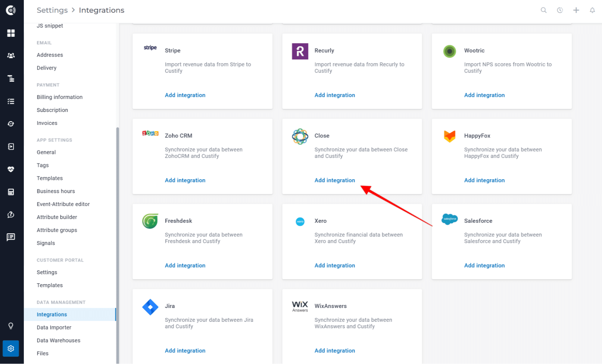The image size is (602, 364).
Task: Open the dashboard grid icon in sidebar
Action: tap(11, 33)
